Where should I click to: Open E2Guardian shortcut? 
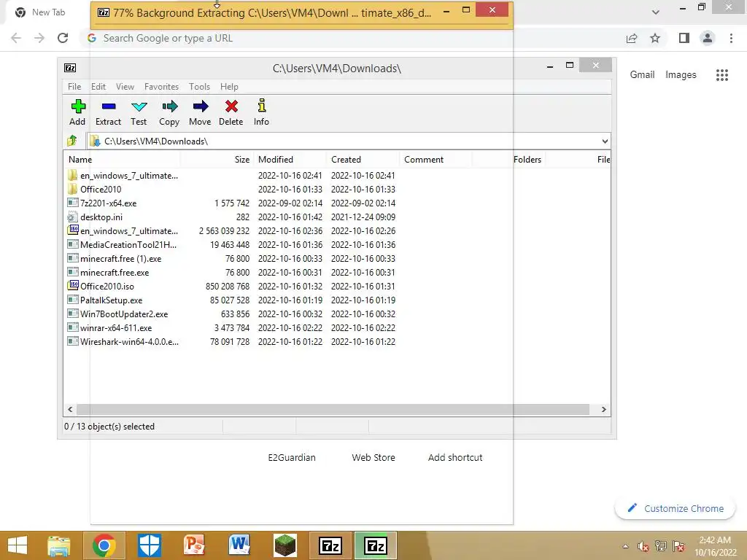pos(292,458)
